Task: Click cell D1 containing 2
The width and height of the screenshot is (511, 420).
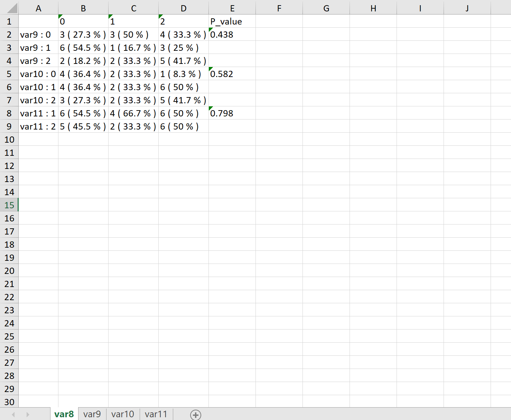Action: [184, 21]
